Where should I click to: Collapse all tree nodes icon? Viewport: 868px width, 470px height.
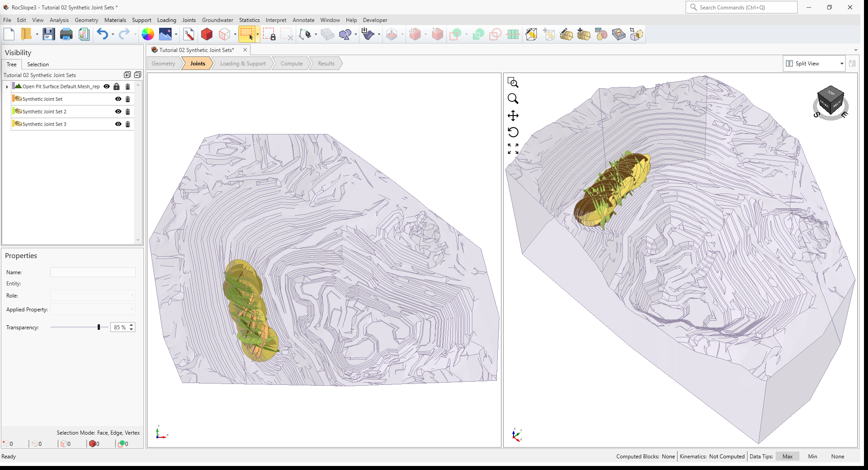click(x=138, y=75)
